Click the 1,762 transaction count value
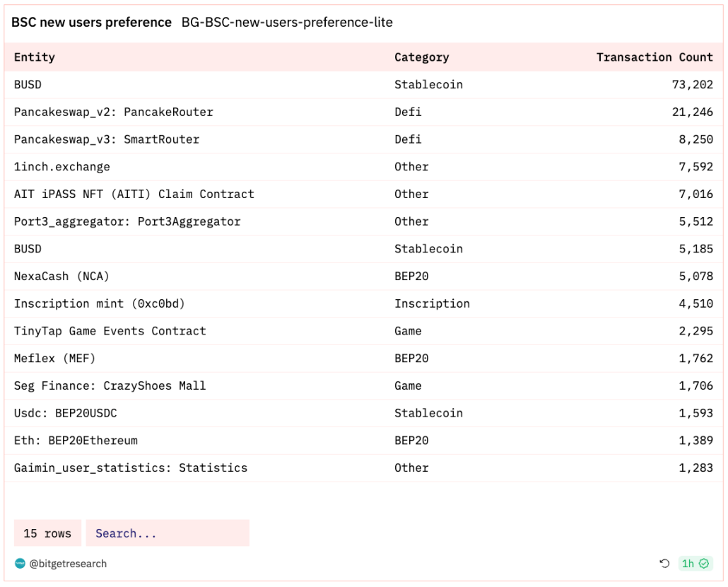 [x=695, y=359]
